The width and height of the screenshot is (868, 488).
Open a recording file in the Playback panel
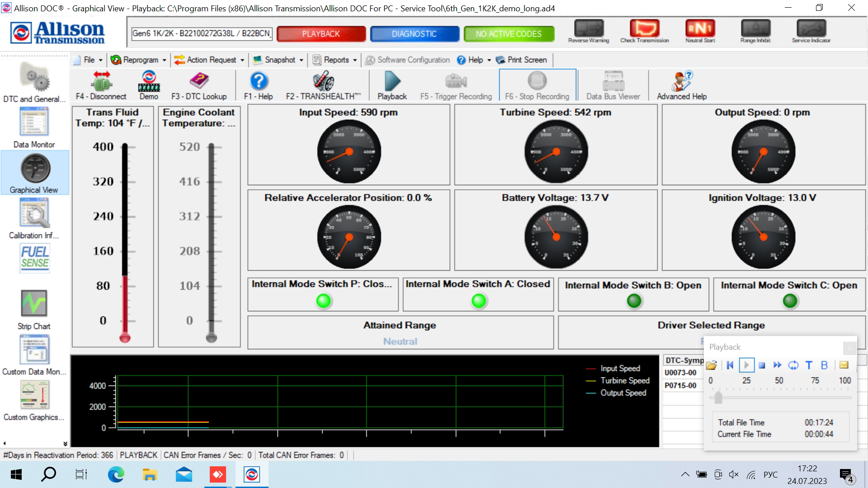(712, 365)
